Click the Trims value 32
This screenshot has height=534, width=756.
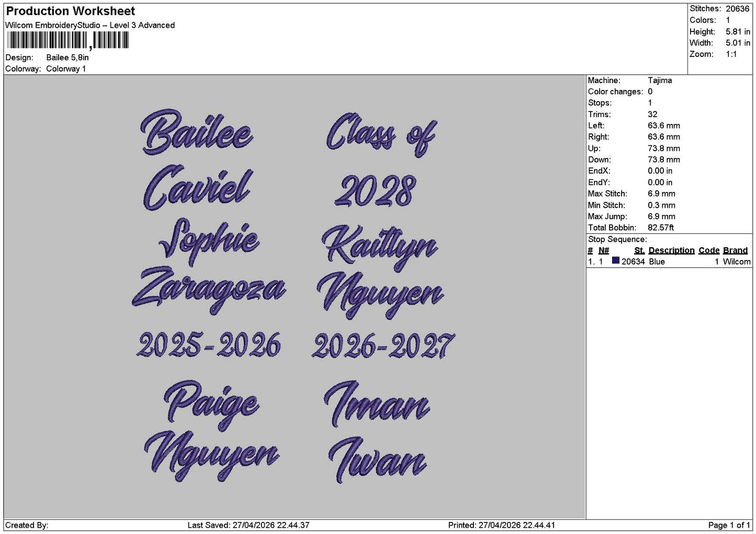point(652,115)
